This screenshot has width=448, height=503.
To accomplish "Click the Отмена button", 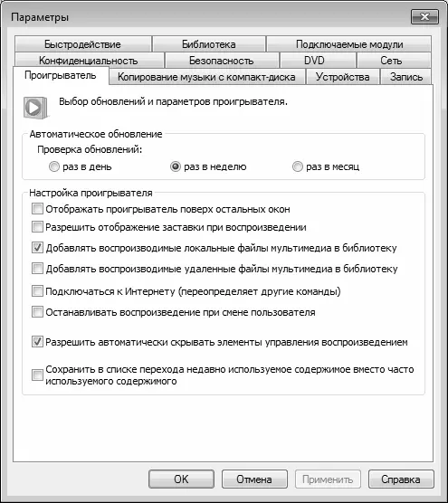I will point(254,479).
